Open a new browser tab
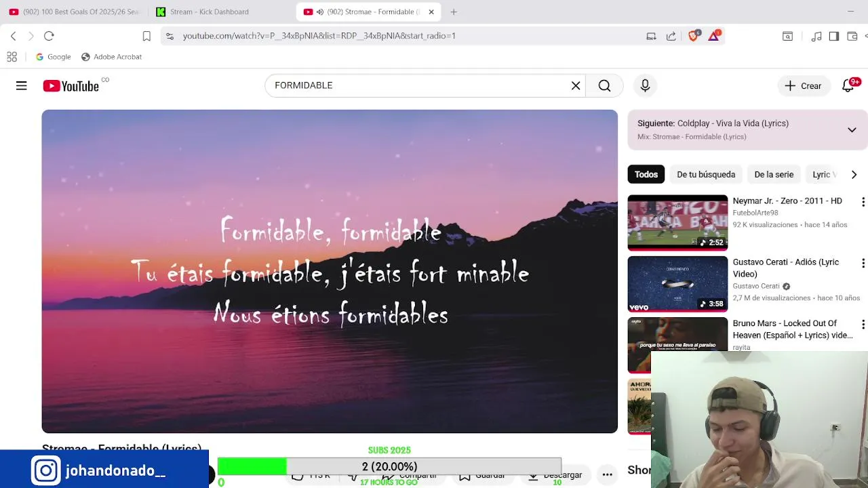The width and height of the screenshot is (868, 488). point(454,12)
